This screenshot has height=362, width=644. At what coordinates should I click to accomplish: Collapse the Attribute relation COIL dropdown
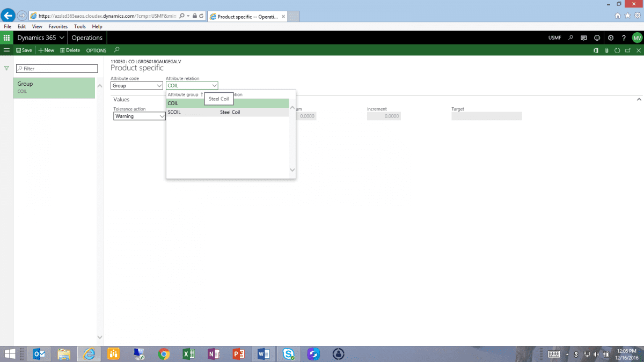point(214,86)
